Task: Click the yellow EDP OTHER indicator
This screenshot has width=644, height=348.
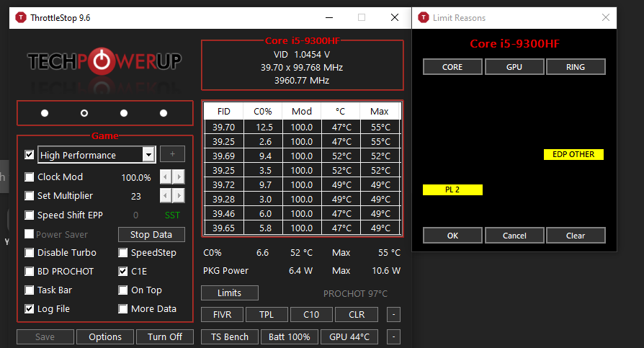Action: 574,154
